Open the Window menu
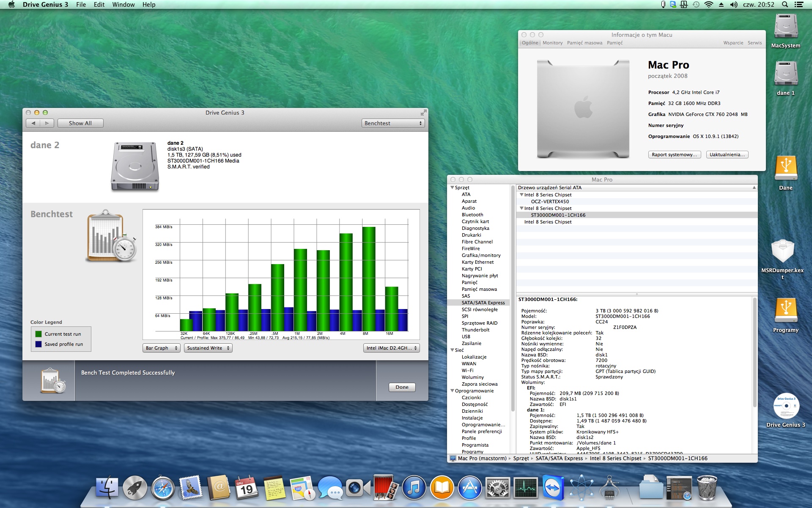Viewport: 812px width, 508px height. coord(123,5)
